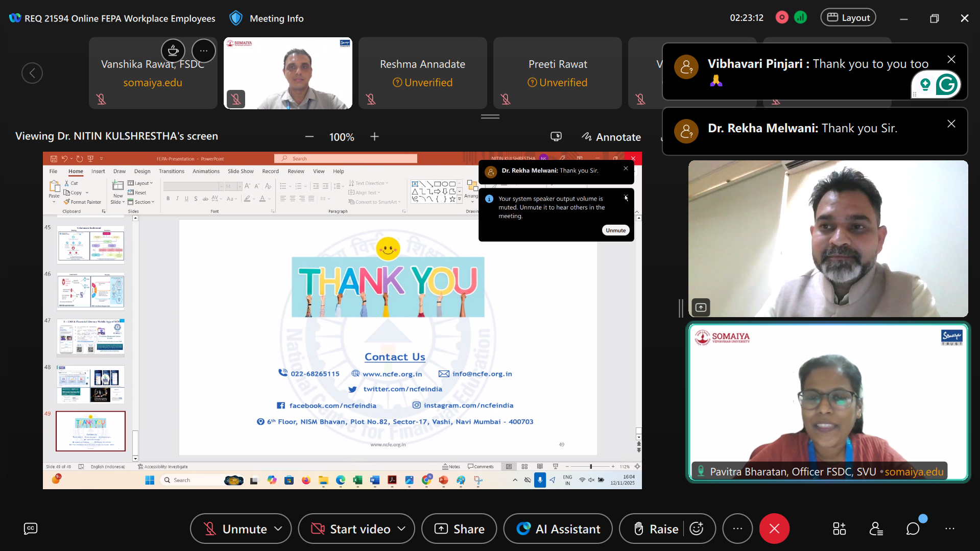The height and width of the screenshot is (551, 980).
Task: Open the chat panel icon
Action: [913, 529]
